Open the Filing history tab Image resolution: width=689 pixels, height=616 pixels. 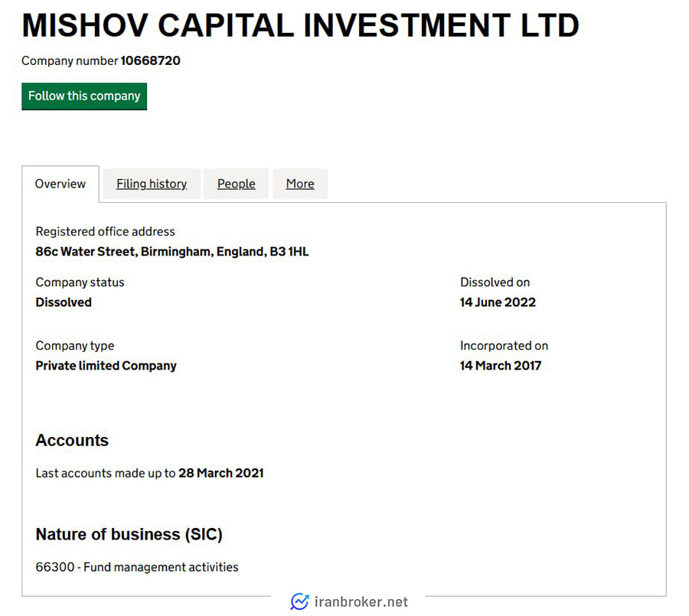click(x=152, y=184)
